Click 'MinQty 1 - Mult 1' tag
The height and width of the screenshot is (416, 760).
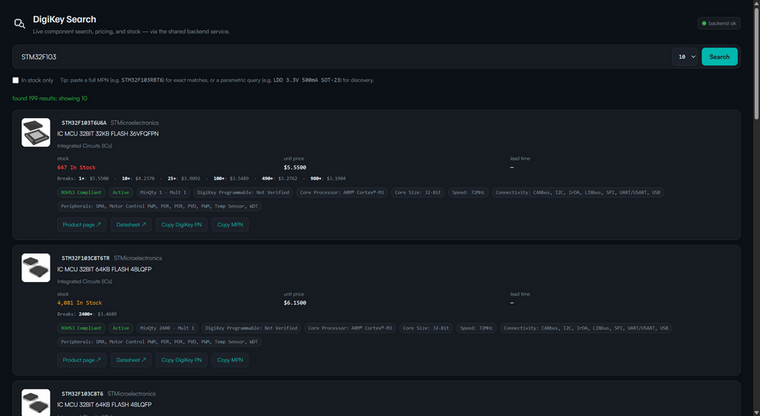163,192
